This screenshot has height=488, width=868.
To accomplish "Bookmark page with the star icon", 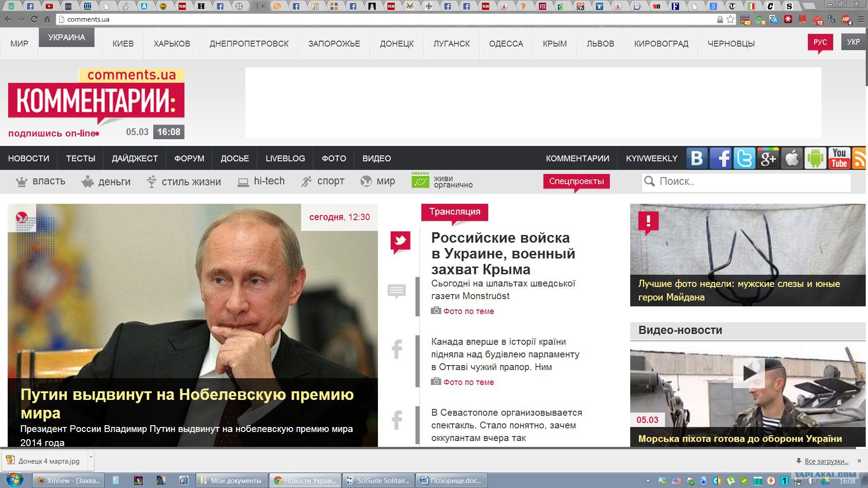I will click(x=730, y=19).
